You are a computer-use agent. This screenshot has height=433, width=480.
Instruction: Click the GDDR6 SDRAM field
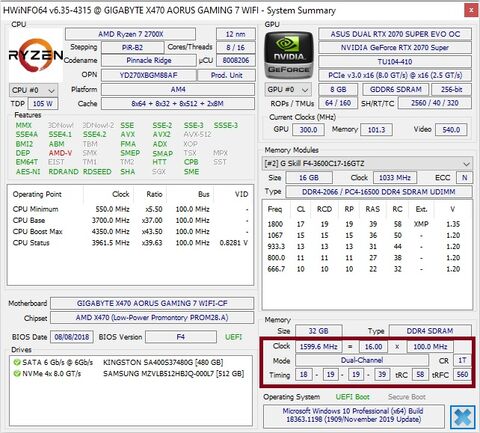click(x=396, y=89)
